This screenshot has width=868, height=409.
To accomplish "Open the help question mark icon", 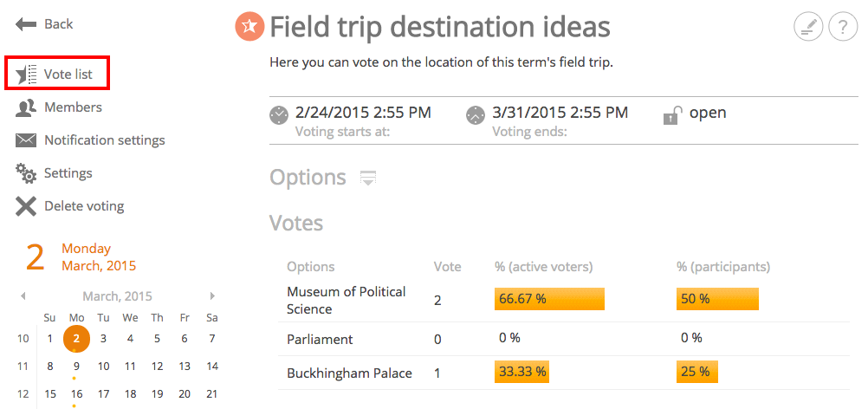I will pos(843,27).
